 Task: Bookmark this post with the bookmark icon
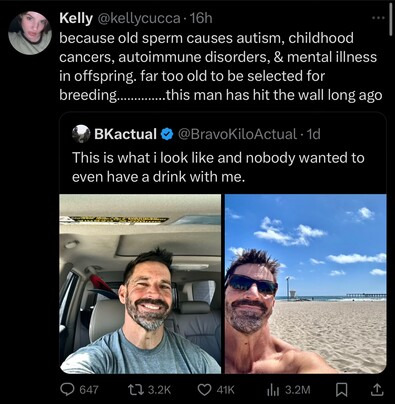(x=341, y=389)
